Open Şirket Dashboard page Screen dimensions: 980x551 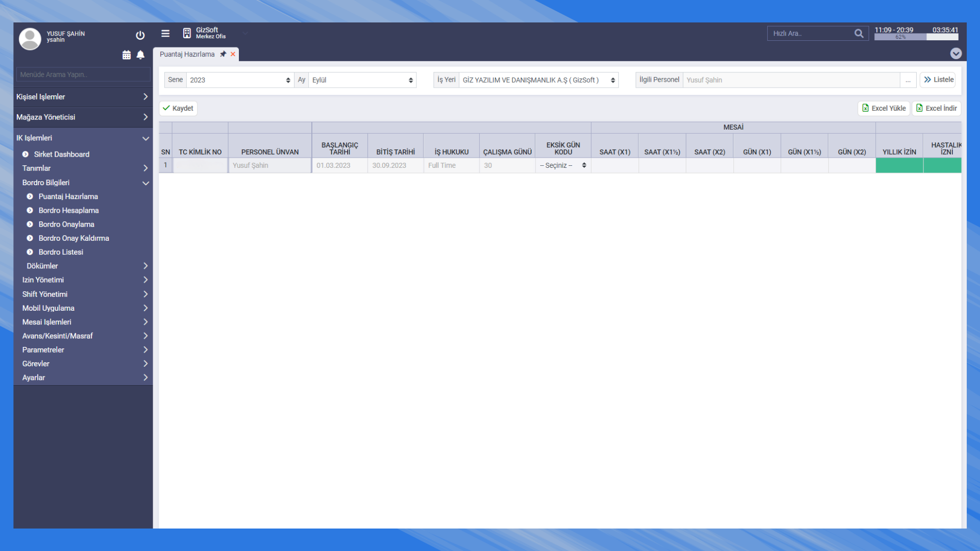tap(62, 154)
